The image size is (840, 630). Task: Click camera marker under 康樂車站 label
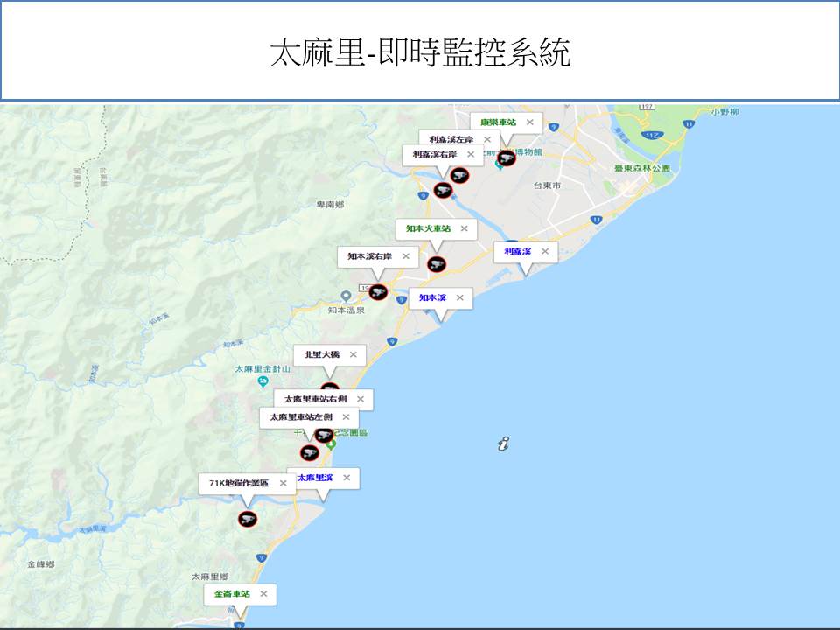click(x=506, y=158)
